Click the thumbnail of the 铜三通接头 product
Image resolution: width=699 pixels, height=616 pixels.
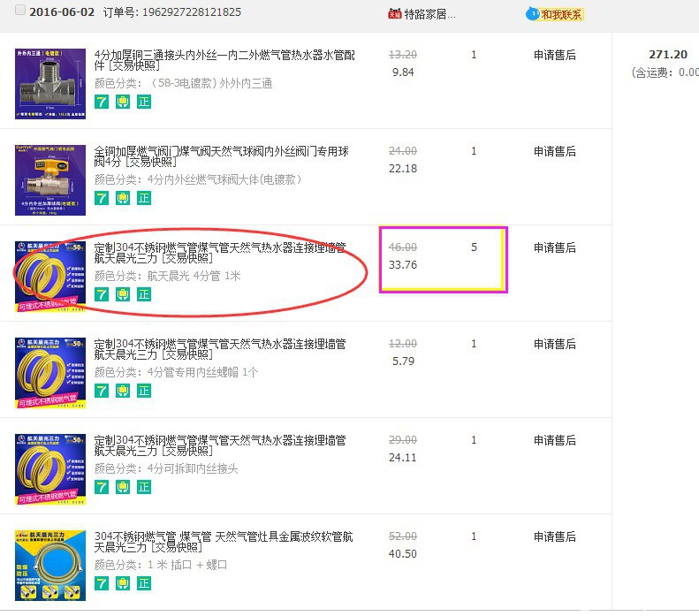(50, 83)
